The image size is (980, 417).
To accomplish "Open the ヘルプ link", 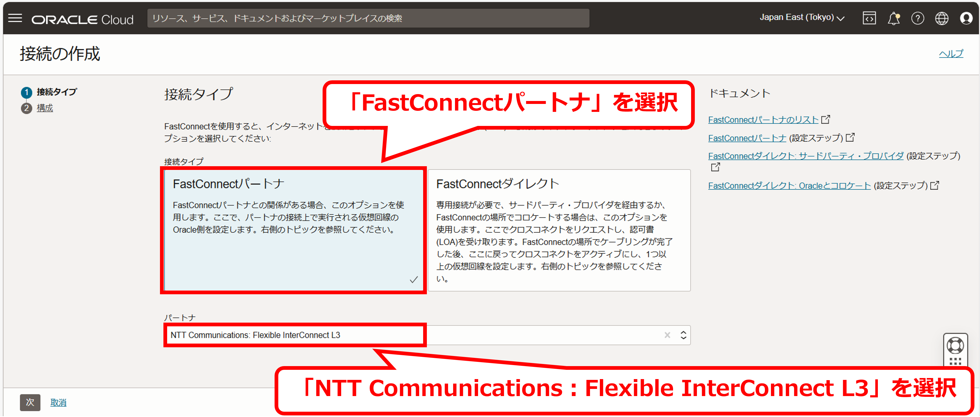I will (x=951, y=54).
